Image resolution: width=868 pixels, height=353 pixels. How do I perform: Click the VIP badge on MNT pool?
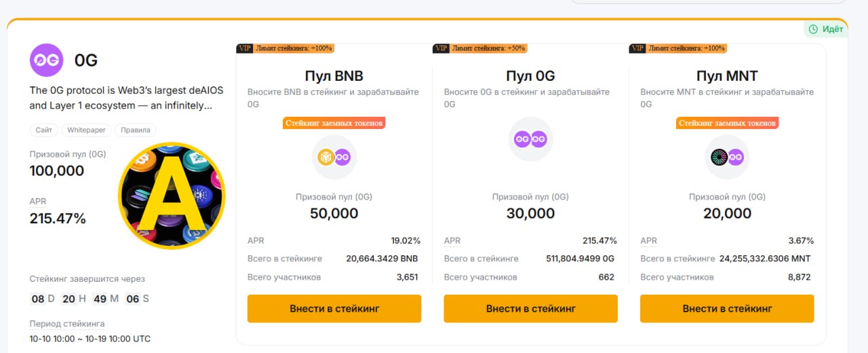click(637, 48)
